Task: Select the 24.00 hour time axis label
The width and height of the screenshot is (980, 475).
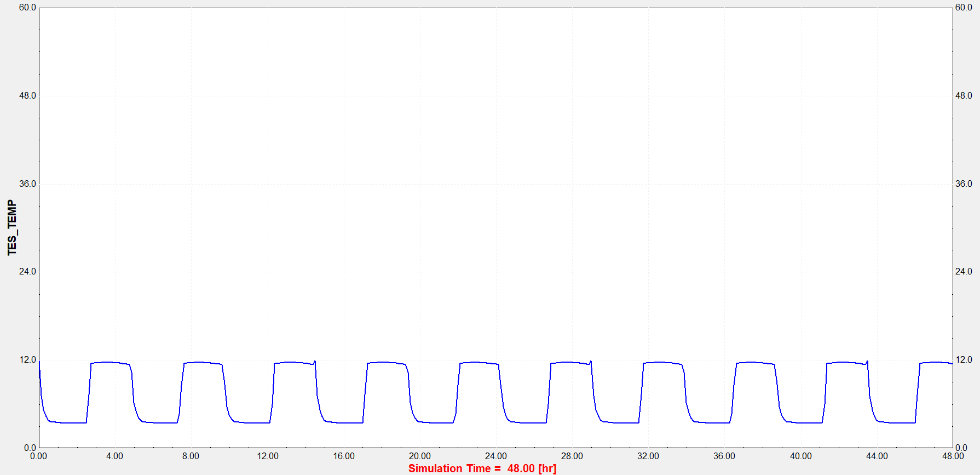Action: 495,456
